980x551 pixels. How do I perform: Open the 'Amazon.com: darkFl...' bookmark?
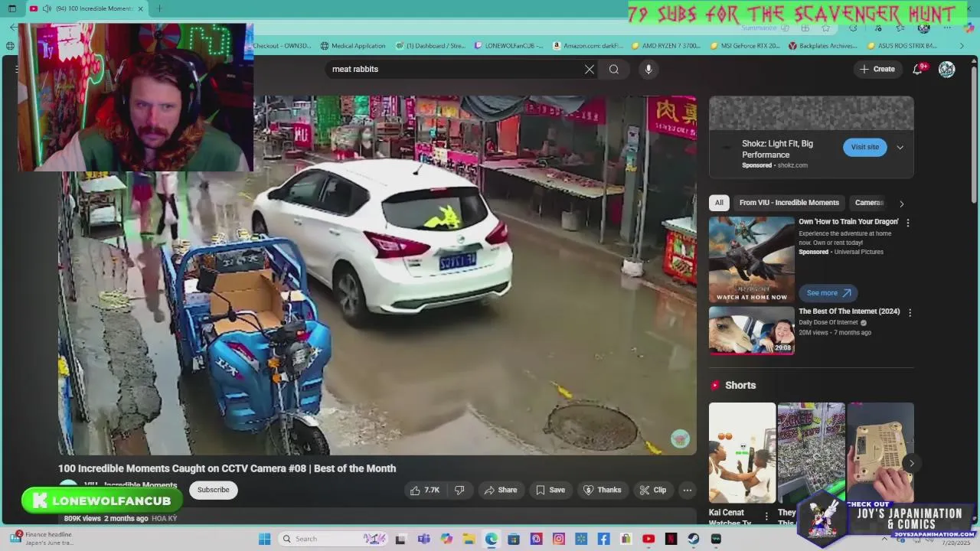[588, 46]
